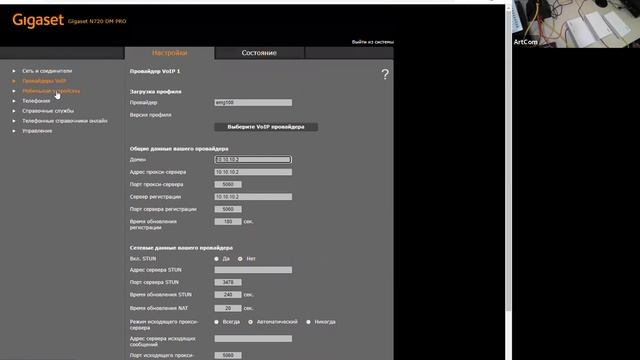Click the Порт сервера регистрации field
This screenshot has width=640, height=360.
(x=228, y=209)
